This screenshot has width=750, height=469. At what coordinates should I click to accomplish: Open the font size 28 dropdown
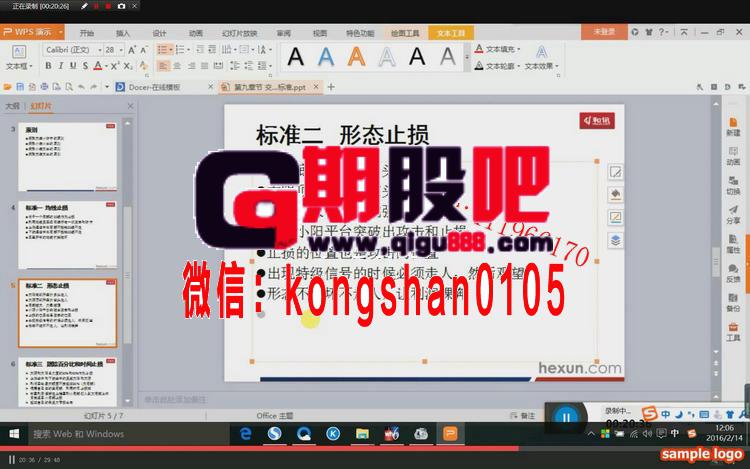(x=121, y=50)
